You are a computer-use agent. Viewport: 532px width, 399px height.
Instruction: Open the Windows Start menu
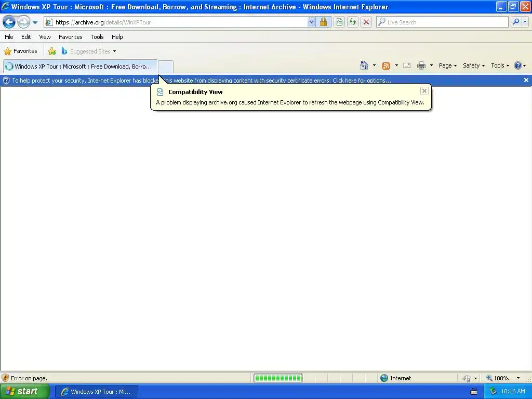pyautogui.click(x=25, y=392)
